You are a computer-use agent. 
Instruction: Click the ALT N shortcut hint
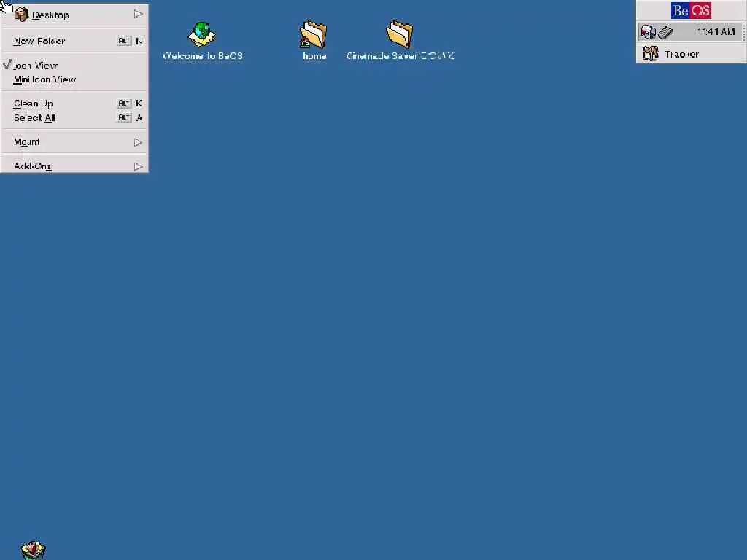point(130,41)
